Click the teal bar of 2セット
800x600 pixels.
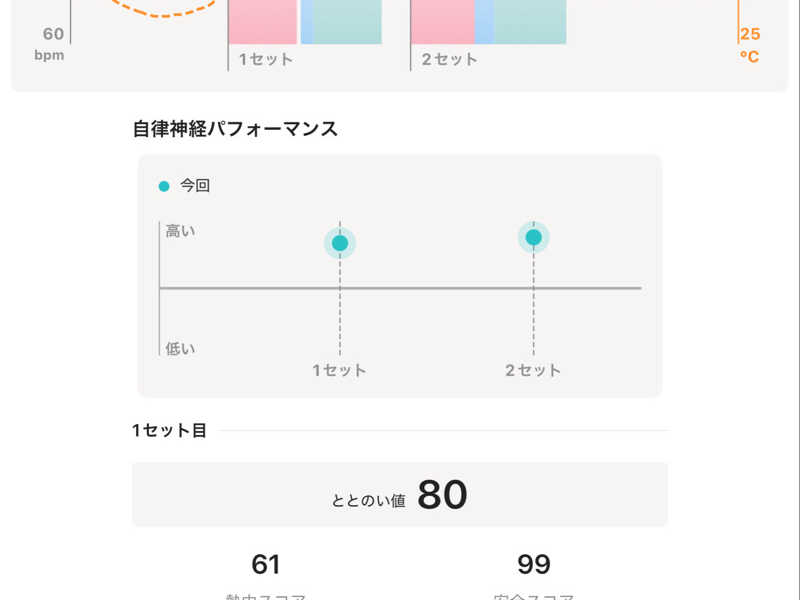[x=530, y=22]
